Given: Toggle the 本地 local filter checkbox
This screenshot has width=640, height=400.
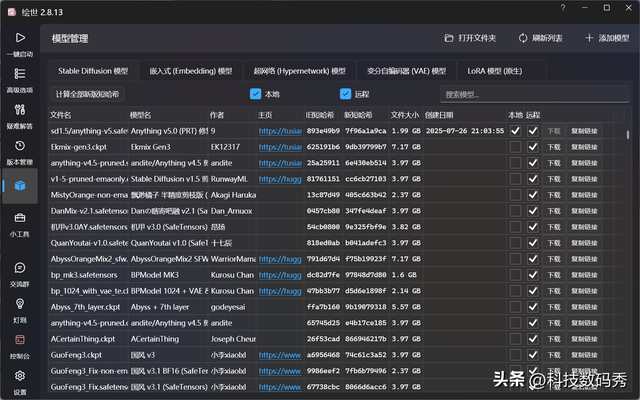Looking at the screenshot, I should tap(255, 94).
